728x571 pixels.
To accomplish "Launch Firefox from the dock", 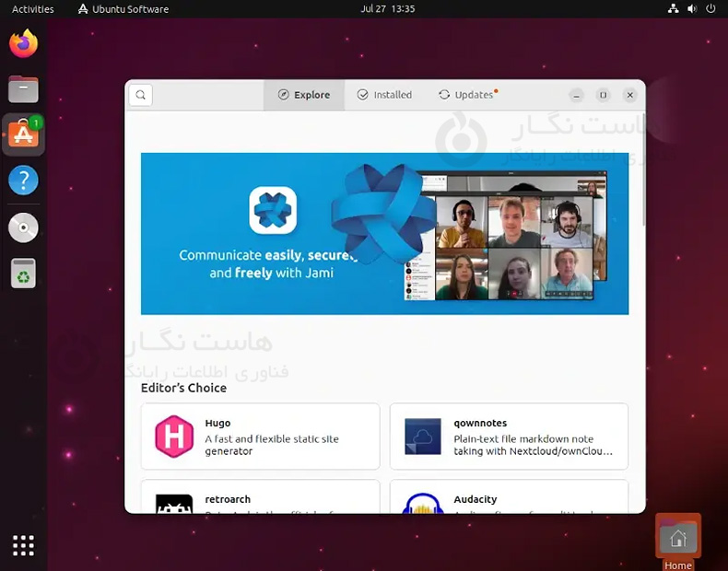I will coord(23,43).
